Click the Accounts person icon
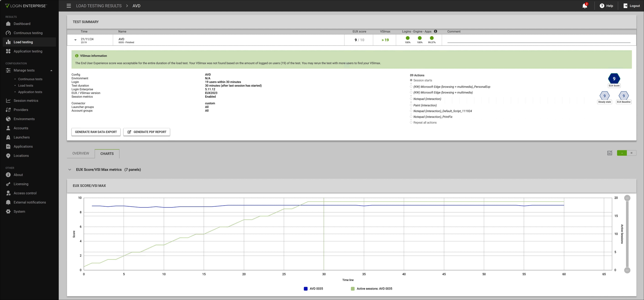This screenshot has height=300, width=644. [x=8, y=128]
